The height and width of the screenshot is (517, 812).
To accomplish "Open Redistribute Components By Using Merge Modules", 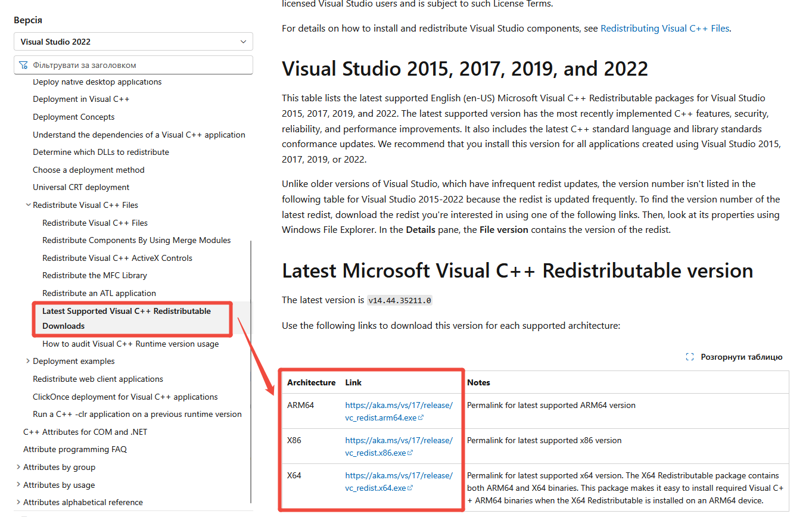I will click(x=136, y=240).
